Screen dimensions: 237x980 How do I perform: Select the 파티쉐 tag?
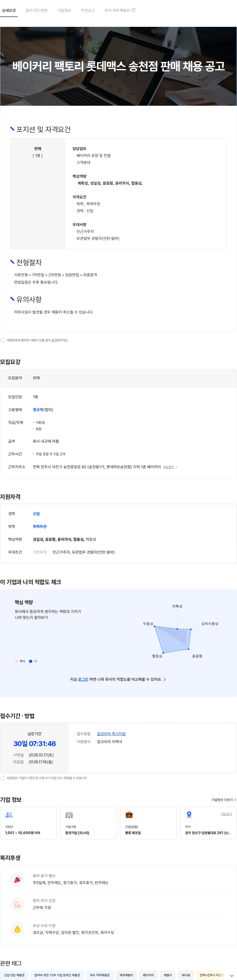186,975
